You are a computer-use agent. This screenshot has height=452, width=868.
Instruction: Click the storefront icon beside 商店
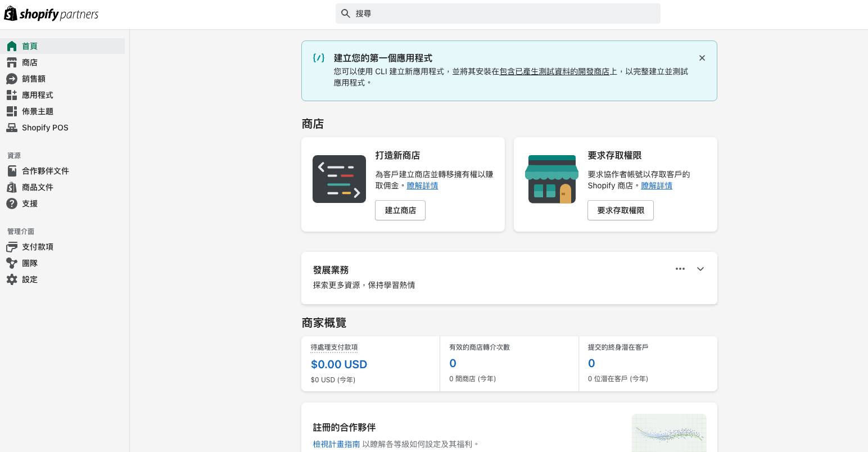[12, 62]
